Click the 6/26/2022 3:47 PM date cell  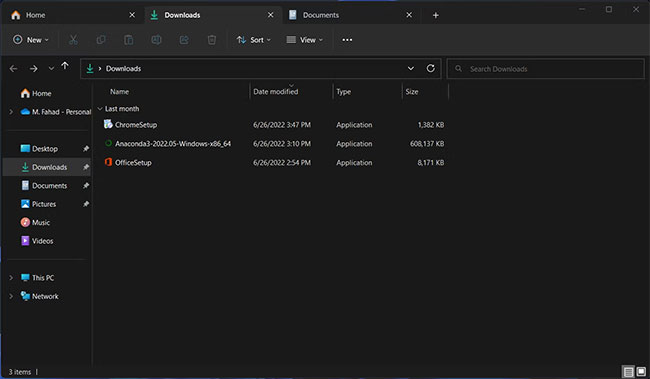click(282, 125)
